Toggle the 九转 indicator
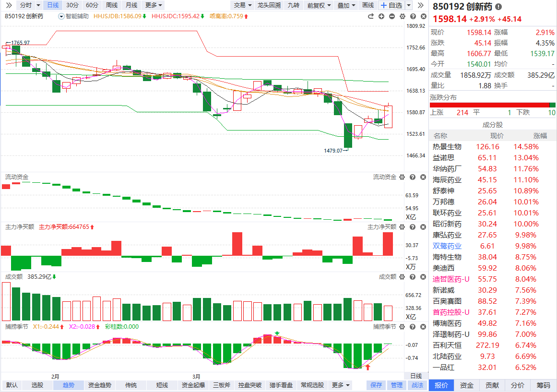This screenshot has width=557, height=392. click(294, 5)
